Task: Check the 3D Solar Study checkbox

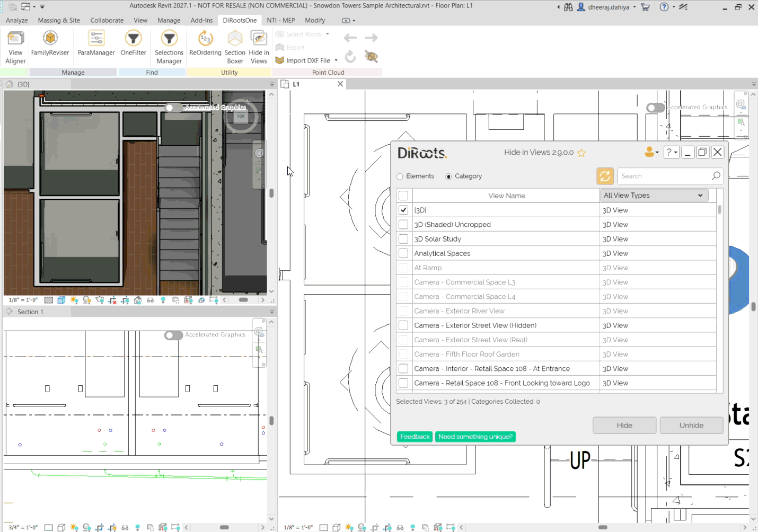Action: click(x=403, y=238)
